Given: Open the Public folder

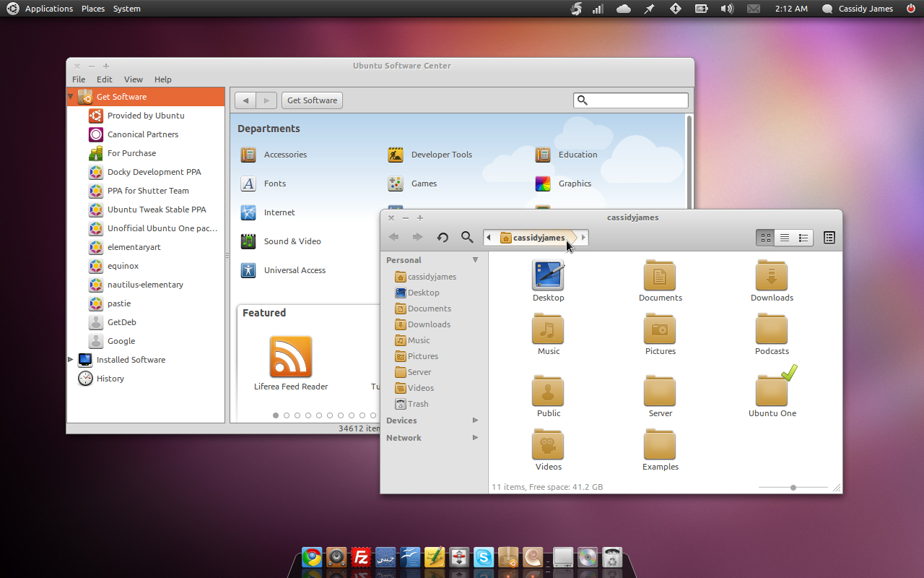Looking at the screenshot, I should click(548, 397).
